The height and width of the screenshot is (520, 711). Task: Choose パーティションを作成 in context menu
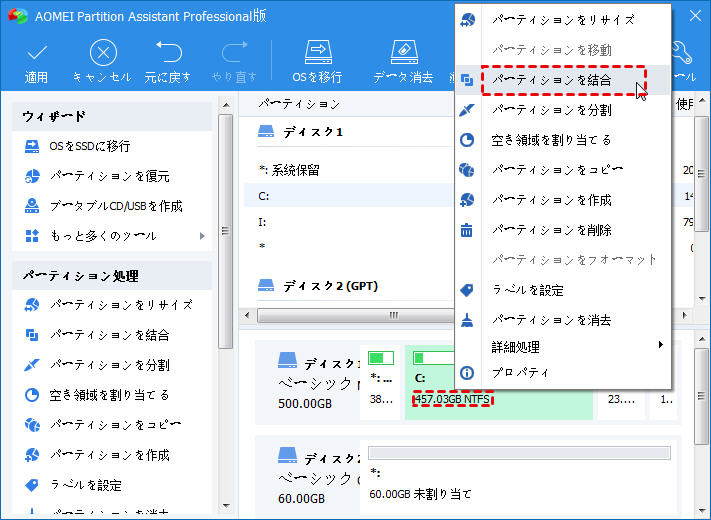[563, 200]
